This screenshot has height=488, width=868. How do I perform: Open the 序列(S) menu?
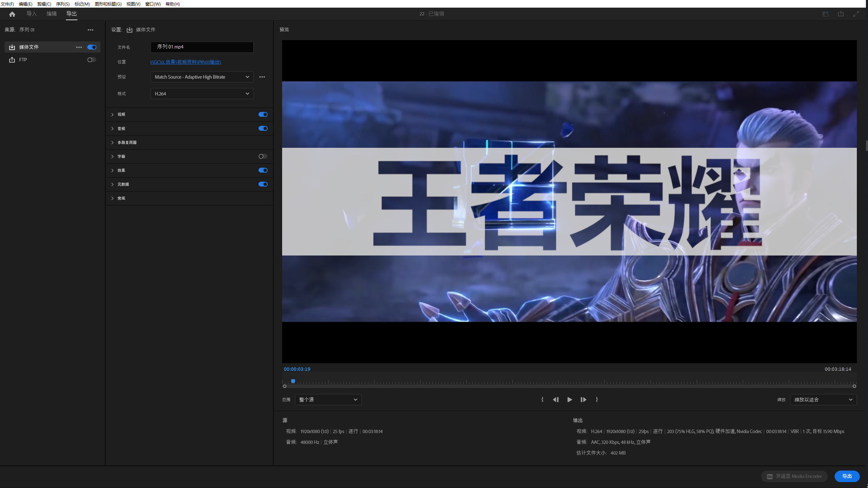62,4
